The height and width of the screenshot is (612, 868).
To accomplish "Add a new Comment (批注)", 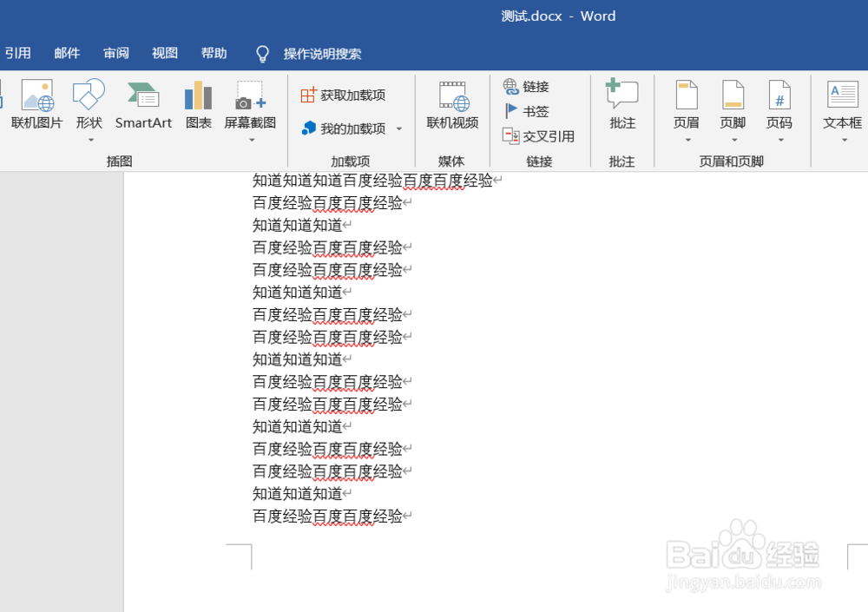I will click(x=622, y=104).
